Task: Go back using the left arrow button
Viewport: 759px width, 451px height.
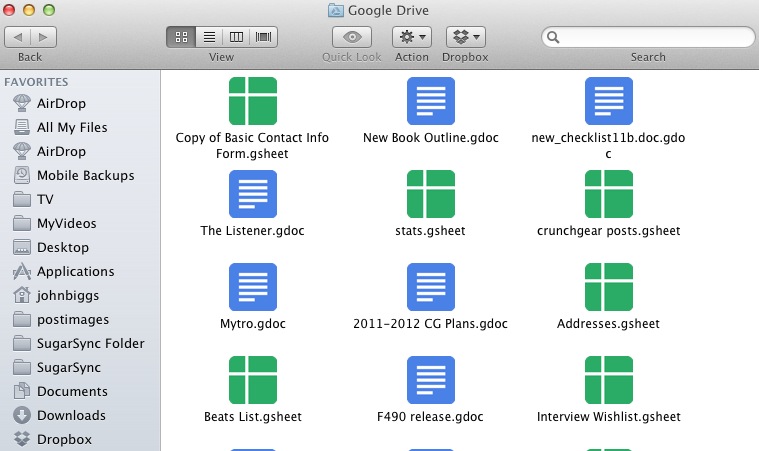Action: (18, 37)
